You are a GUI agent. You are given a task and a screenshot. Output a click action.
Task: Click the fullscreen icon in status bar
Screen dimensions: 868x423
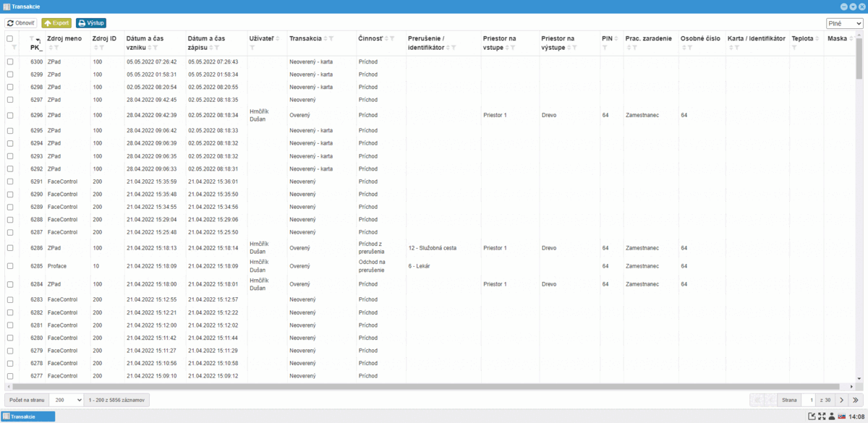click(822, 416)
